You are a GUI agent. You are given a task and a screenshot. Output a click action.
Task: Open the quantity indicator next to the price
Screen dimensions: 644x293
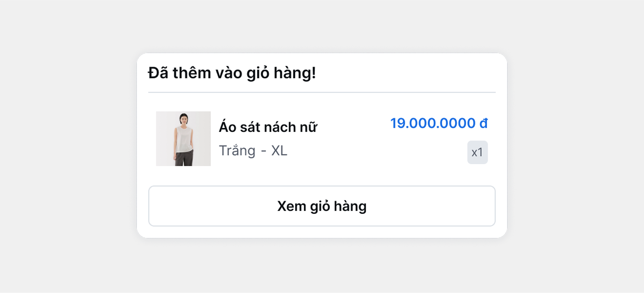[477, 152]
